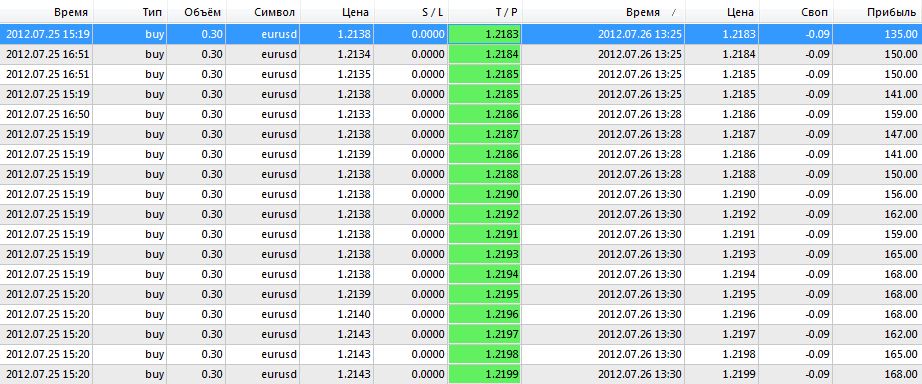Viewport: 922px width, 384px height.
Task: Select the trade with T/P 1.2184
Action: pos(461,54)
